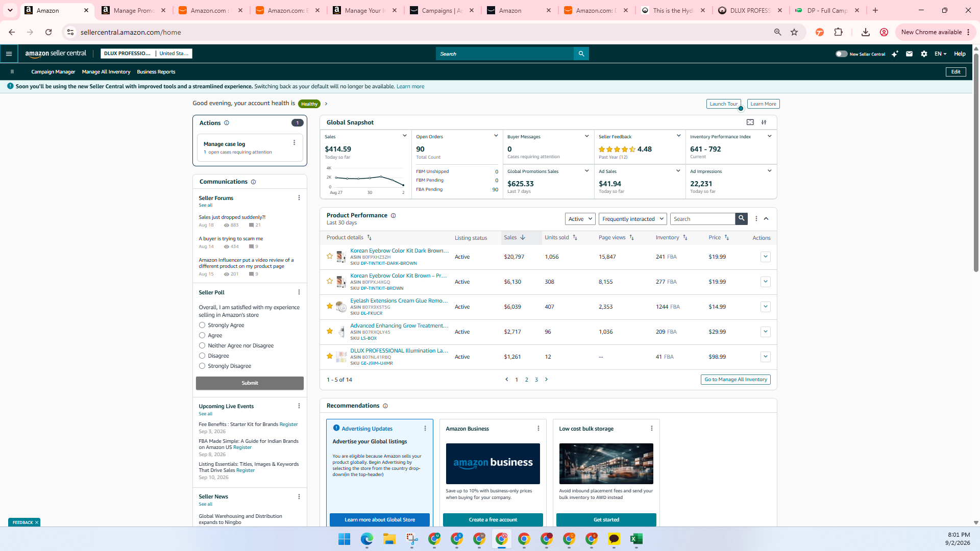Open Windows Start menu
The image size is (980, 551).
pyautogui.click(x=345, y=539)
